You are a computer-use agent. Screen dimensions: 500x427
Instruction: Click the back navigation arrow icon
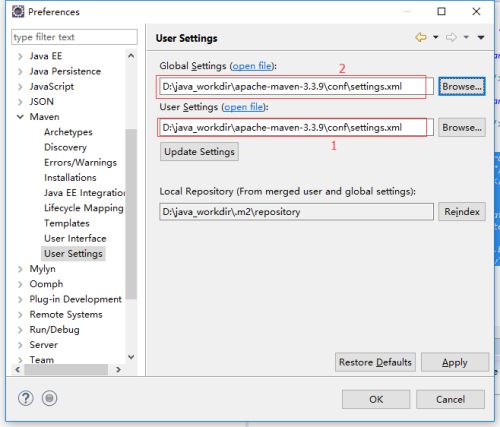click(421, 37)
